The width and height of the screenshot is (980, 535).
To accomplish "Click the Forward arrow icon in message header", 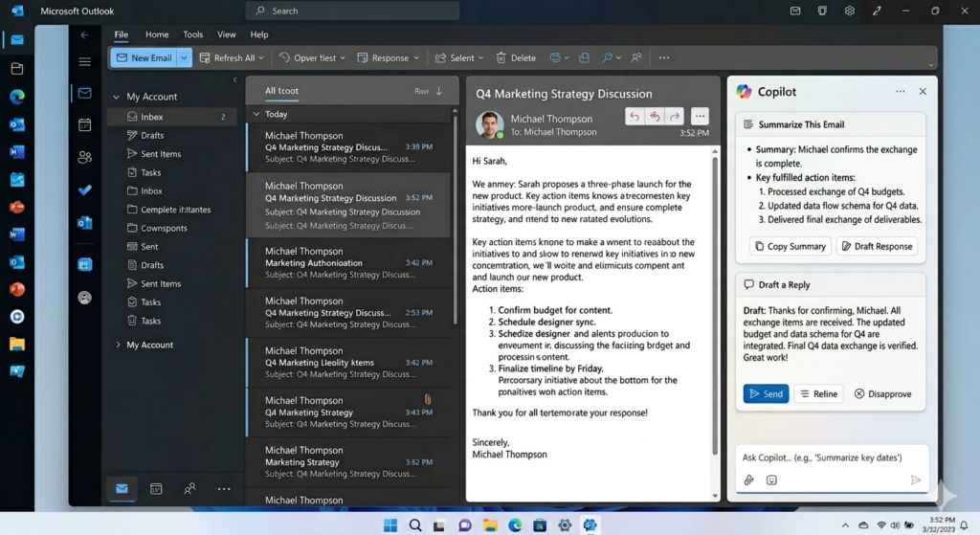I will pyautogui.click(x=675, y=116).
